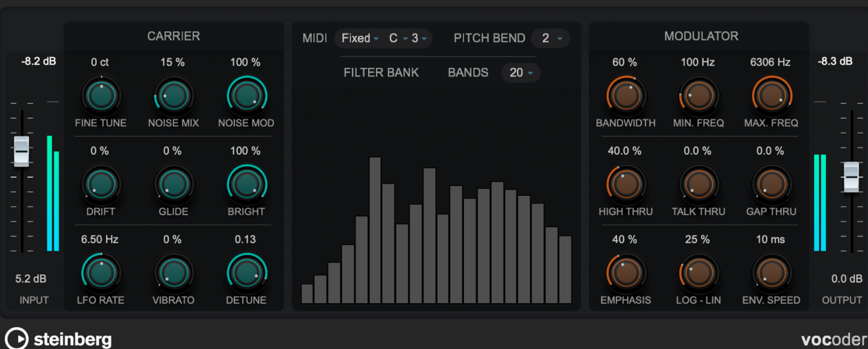Click the MAX. FREQ knob
Image resolution: width=868 pixels, height=349 pixels.
tap(771, 95)
